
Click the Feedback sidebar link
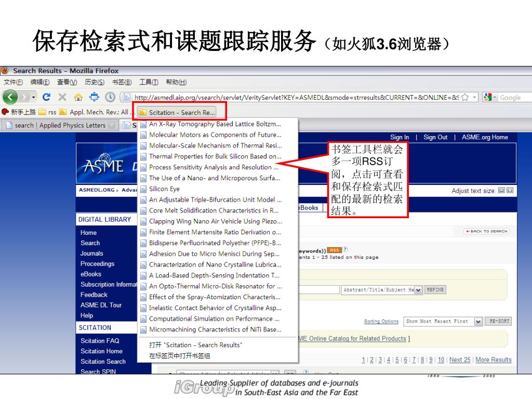click(94, 295)
